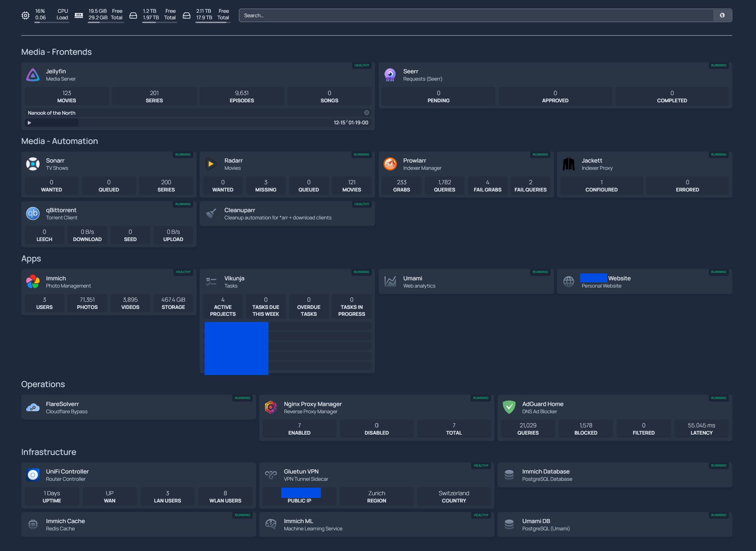Open the Vikunja tasks link
Screen dimensions: 756x551
[x=234, y=278]
